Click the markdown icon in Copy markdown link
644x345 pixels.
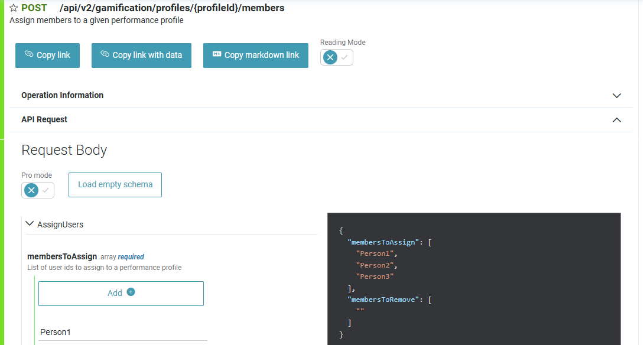point(217,54)
